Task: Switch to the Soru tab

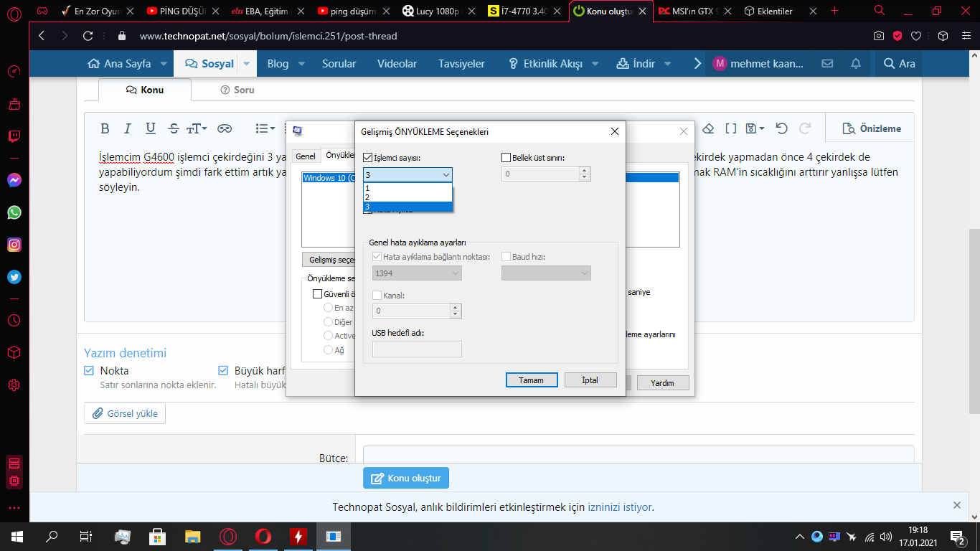Action: pyautogui.click(x=237, y=90)
